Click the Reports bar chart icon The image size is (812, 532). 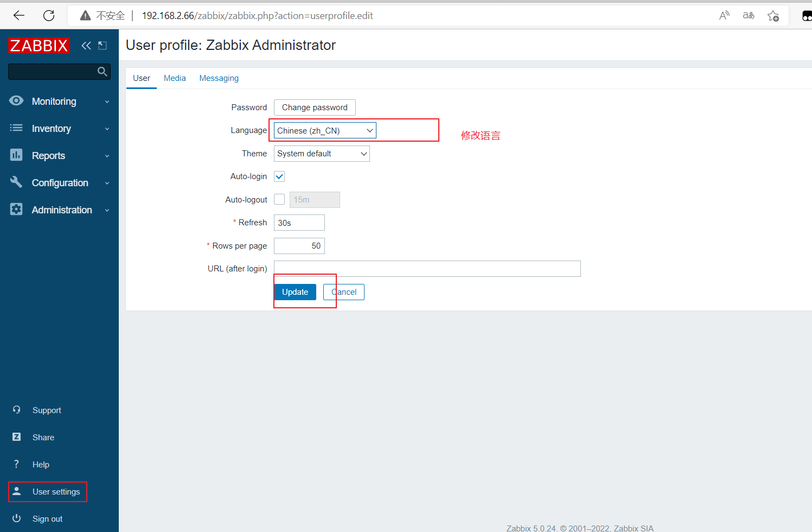click(16, 155)
